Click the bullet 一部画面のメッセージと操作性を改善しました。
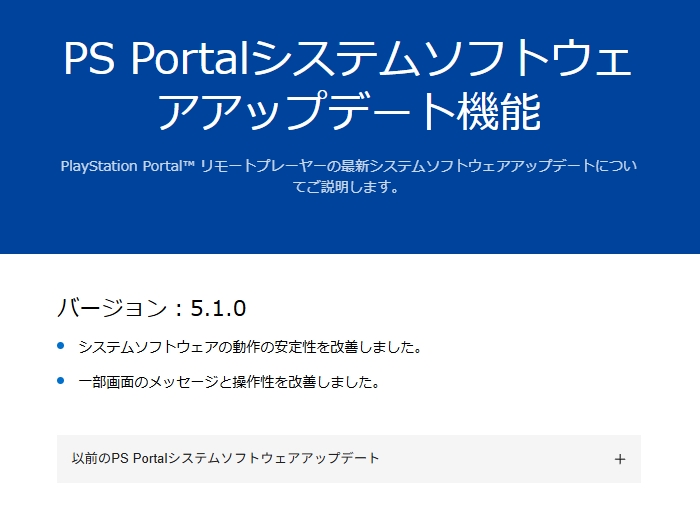The width and height of the screenshot is (700, 515). (x=229, y=382)
